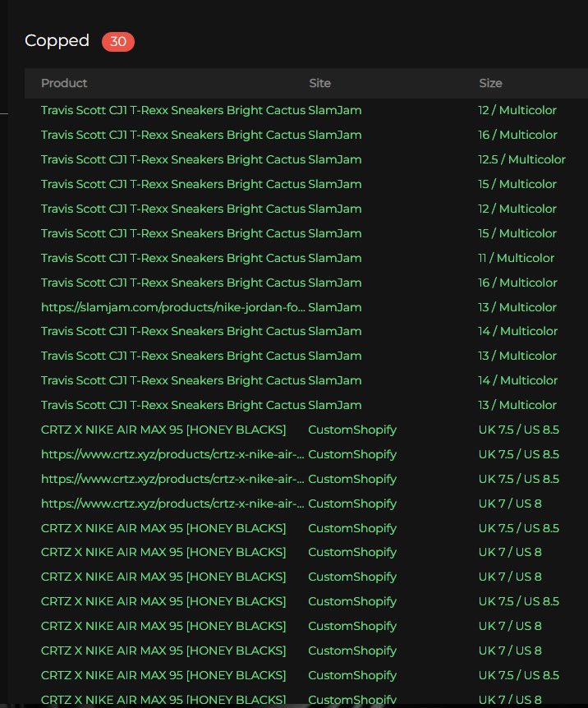Open crtz.xyz URL in UK 7 / US 8 row

pos(172,503)
